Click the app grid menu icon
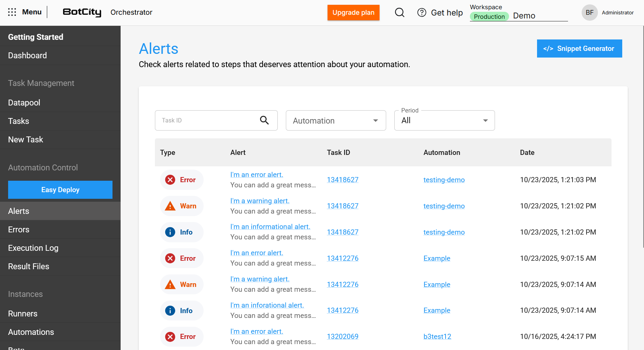This screenshot has width=644, height=350. [x=12, y=12]
